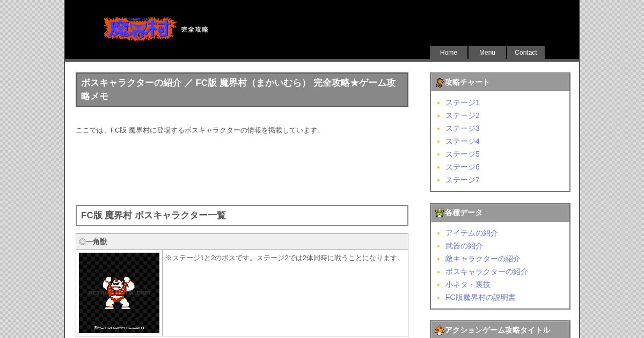Click the 一角獣 boss sprite thumbnail
Viewport: 644px width, 338px height.
pos(119,293)
